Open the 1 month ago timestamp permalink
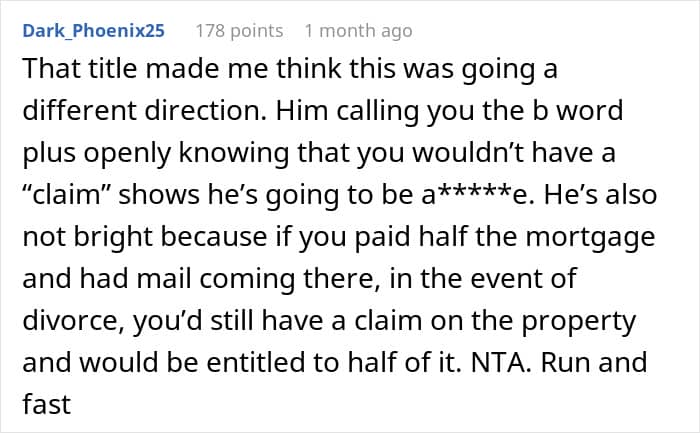Screen dimensions: 700x433 358,31
